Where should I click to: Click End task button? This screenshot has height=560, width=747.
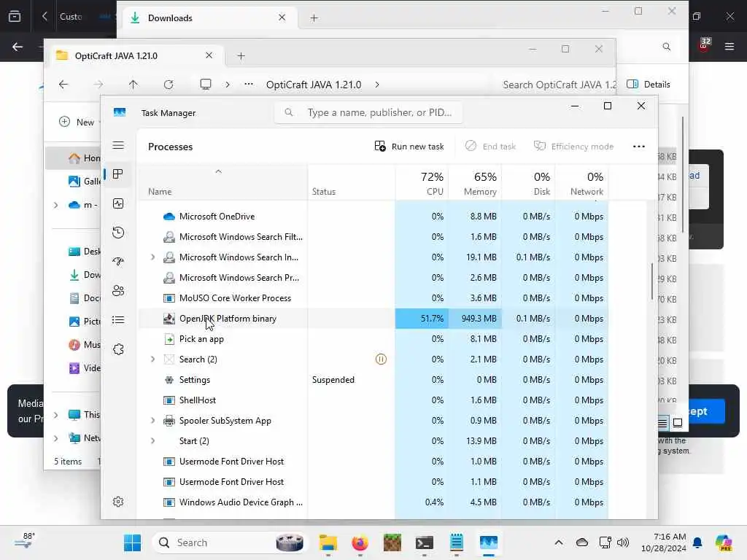point(490,146)
